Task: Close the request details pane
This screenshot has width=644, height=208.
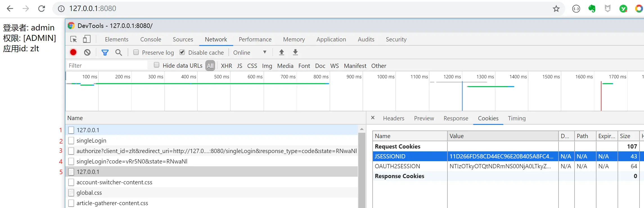Action: point(373,118)
